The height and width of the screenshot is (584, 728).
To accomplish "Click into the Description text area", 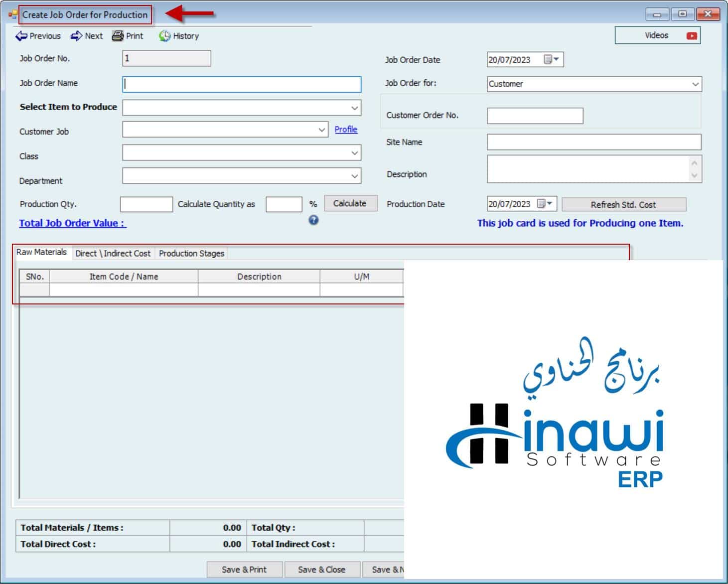I will (x=587, y=169).
